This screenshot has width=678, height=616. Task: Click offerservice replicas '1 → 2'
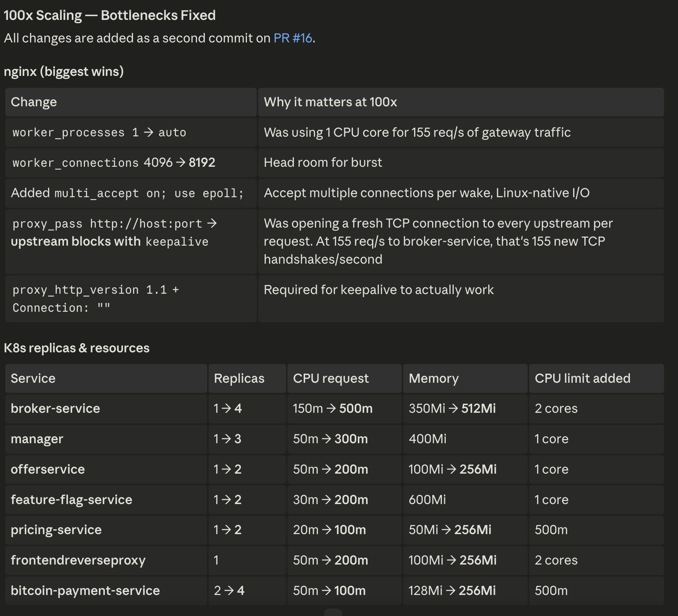click(247, 470)
